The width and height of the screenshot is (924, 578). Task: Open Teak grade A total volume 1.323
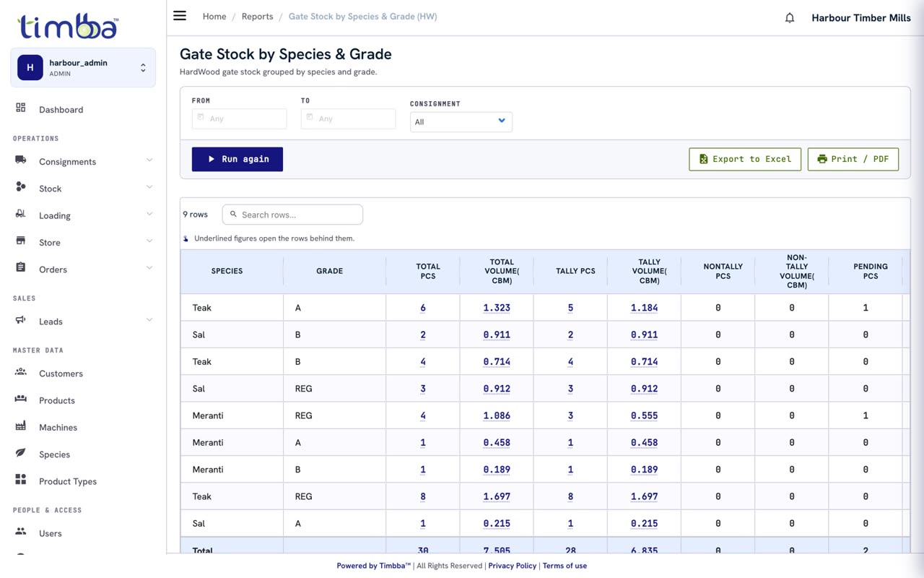[x=497, y=308]
